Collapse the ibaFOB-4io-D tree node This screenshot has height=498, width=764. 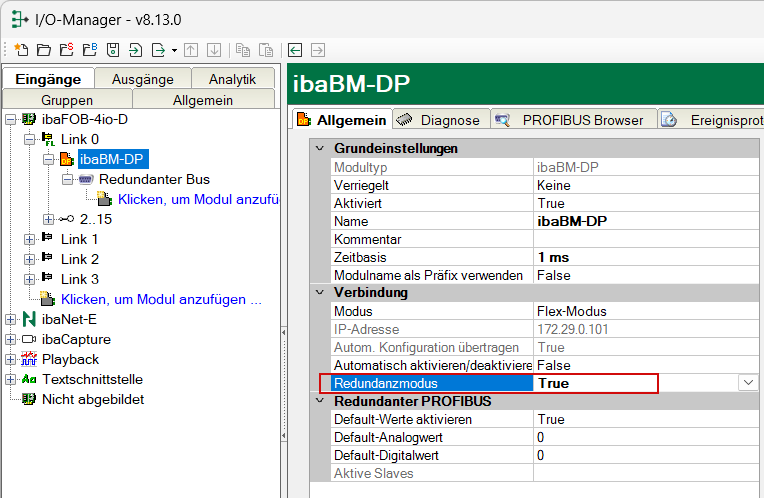(x=10, y=119)
